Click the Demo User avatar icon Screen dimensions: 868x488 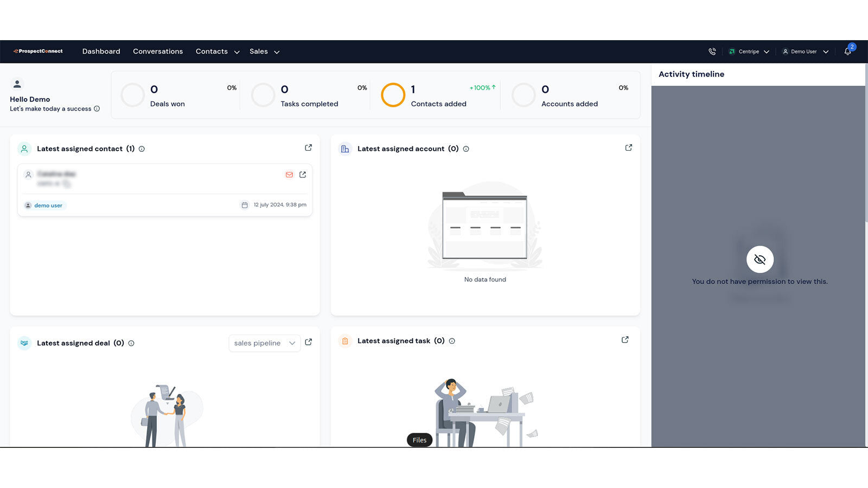785,52
